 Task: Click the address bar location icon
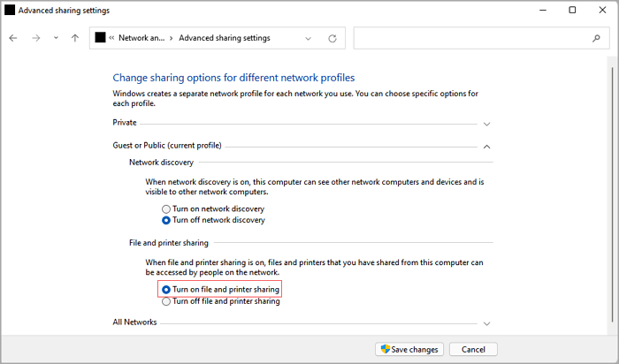point(100,38)
